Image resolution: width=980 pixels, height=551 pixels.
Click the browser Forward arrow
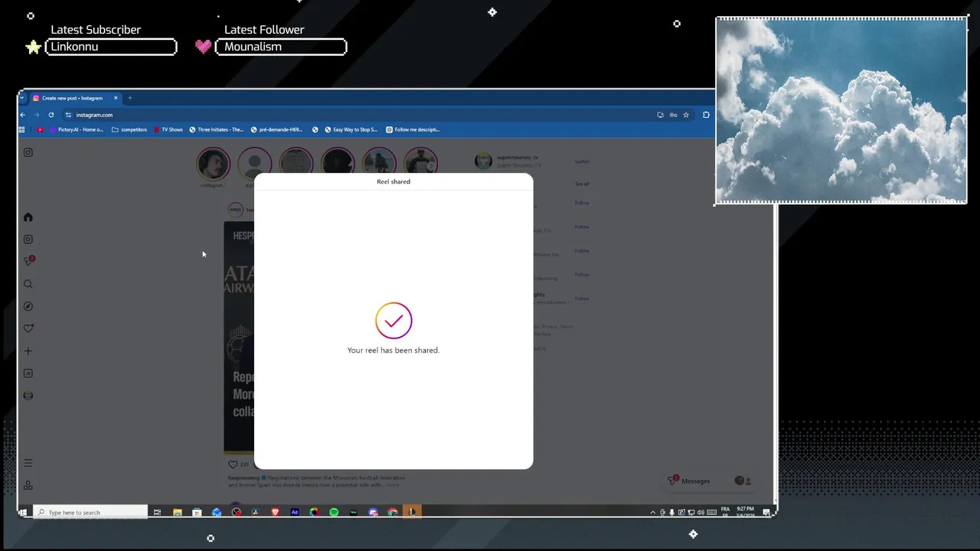coord(36,115)
